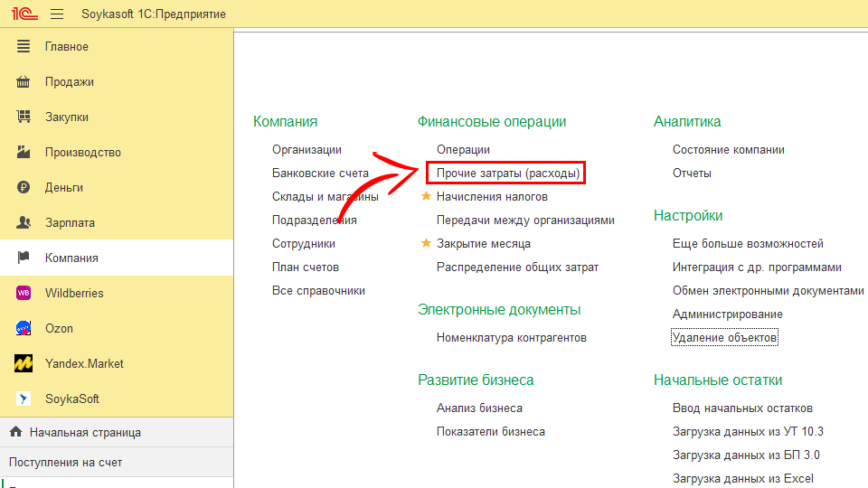Click the cart icon for Закупки
Image resolution: width=868 pixels, height=488 pixels.
[x=24, y=117]
